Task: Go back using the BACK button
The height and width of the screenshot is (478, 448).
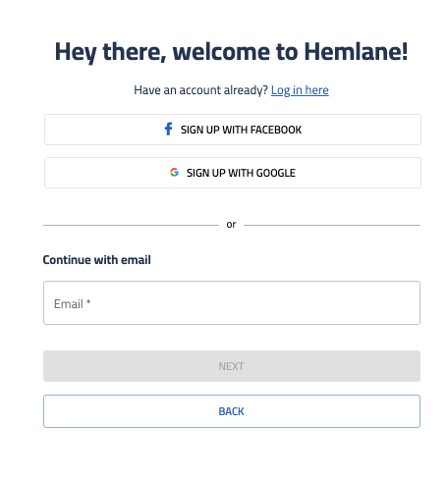Action: [x=232, y=411]
